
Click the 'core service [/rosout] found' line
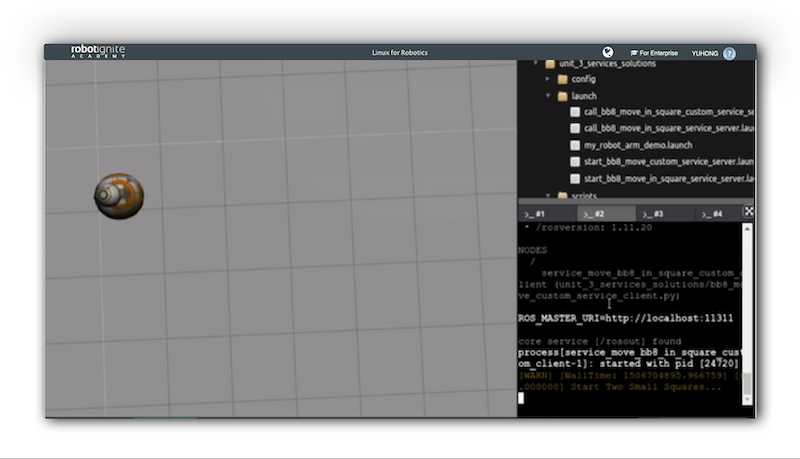point(599,341)
